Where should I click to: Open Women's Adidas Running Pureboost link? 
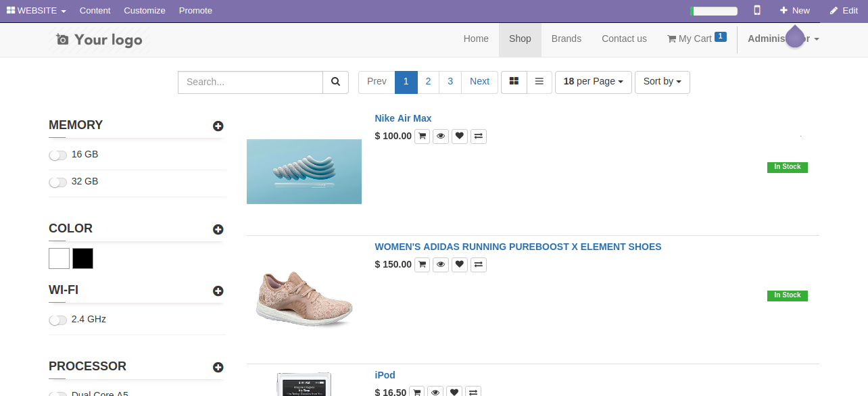[518, 247]
